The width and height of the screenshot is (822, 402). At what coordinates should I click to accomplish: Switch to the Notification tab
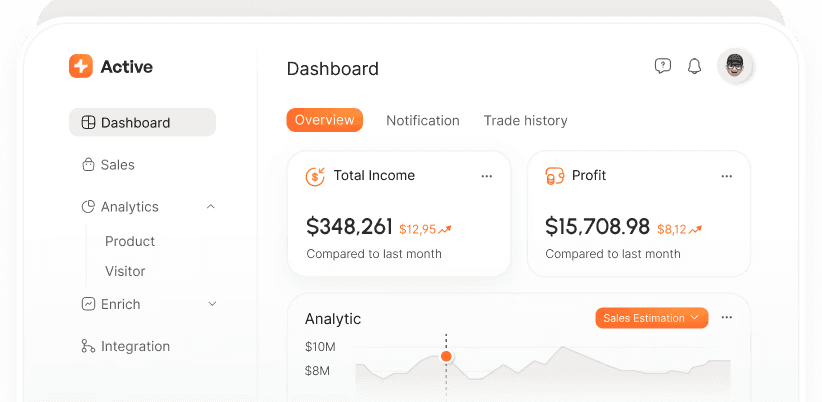423,120
